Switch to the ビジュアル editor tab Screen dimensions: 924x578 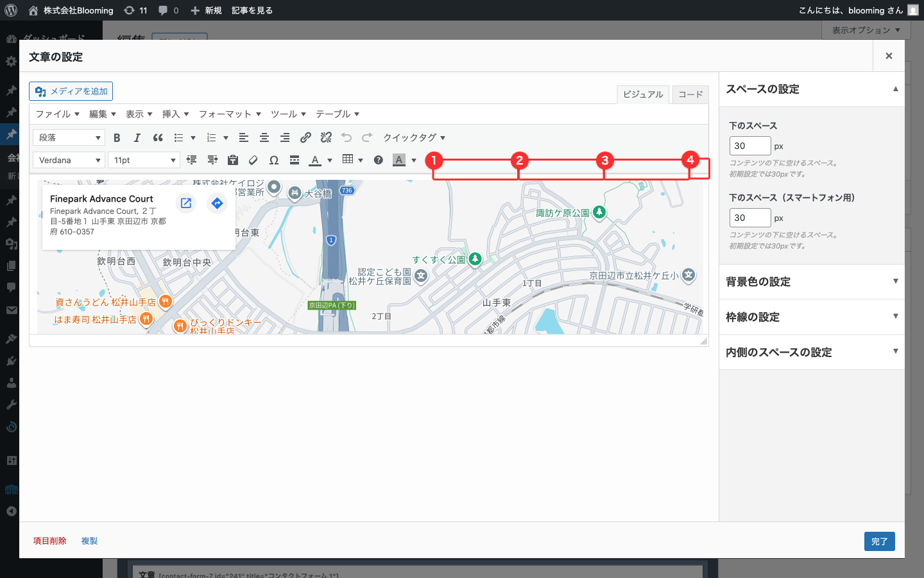pyautogui.click(x=643, y=94)
